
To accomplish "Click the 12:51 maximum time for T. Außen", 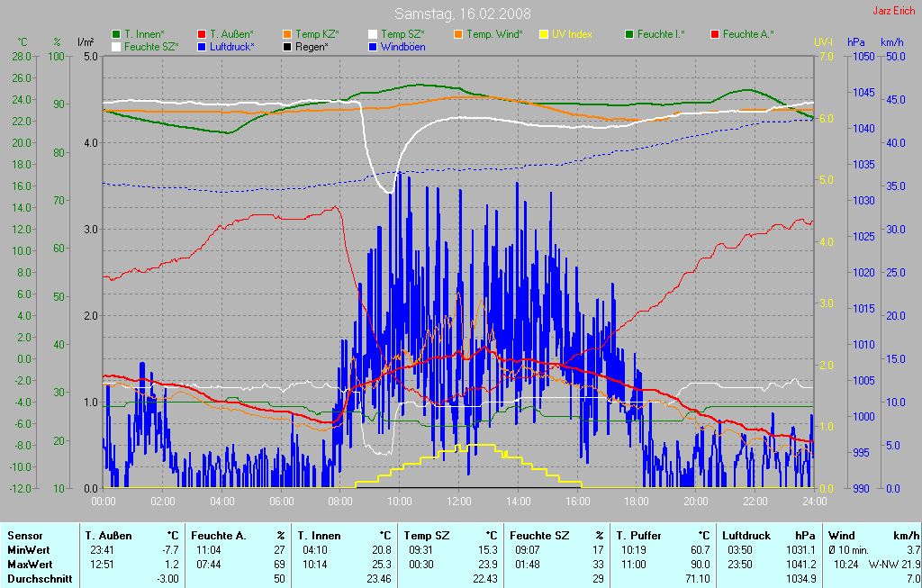I will 103,565.
